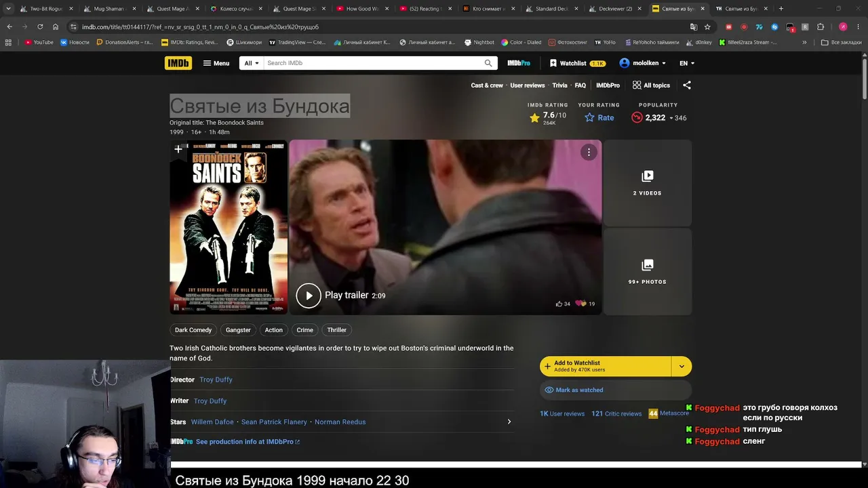The image size is (868, 488).
Task: Open the Boondock Saints poster image
Action: pyautogui.click(x=229, y=227)
